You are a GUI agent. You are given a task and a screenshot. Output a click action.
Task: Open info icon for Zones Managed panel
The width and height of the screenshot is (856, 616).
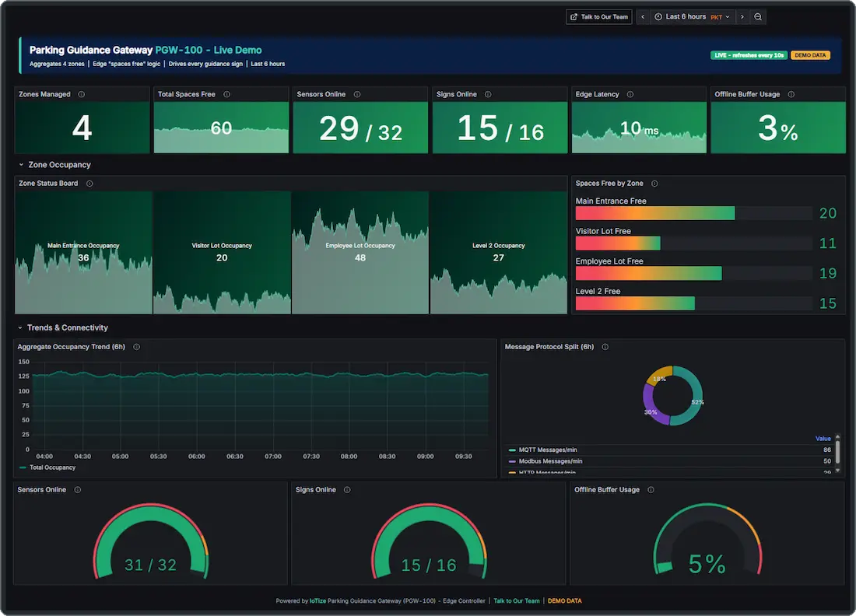click(82, 94)
